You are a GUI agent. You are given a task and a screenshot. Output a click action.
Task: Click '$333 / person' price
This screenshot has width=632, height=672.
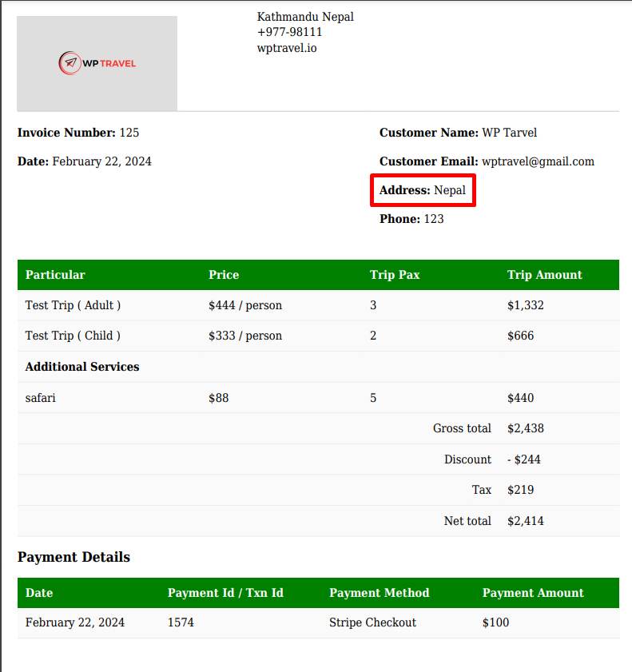pyautogui.click(x=245, y=336)
